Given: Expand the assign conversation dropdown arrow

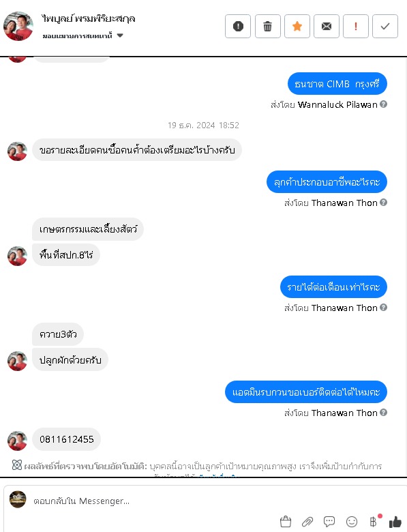Looking at the screenshot, I should pyautogui.click(x=120, y=35).
